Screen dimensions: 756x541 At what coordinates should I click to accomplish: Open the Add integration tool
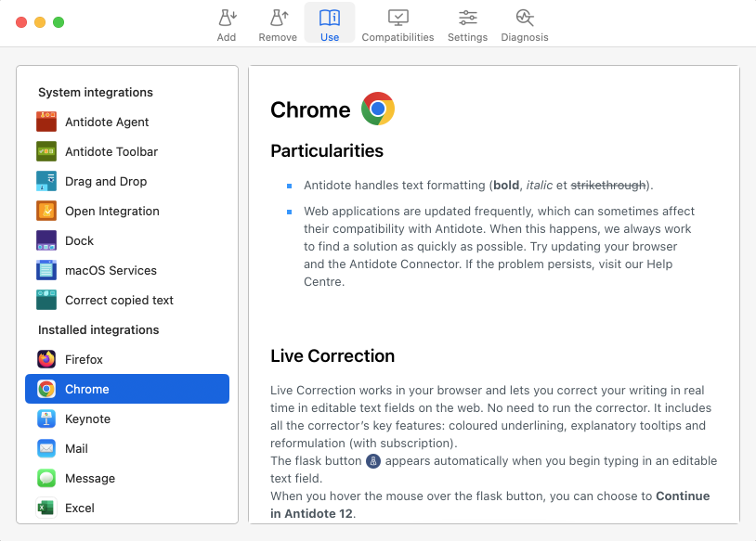pos(227,23)
